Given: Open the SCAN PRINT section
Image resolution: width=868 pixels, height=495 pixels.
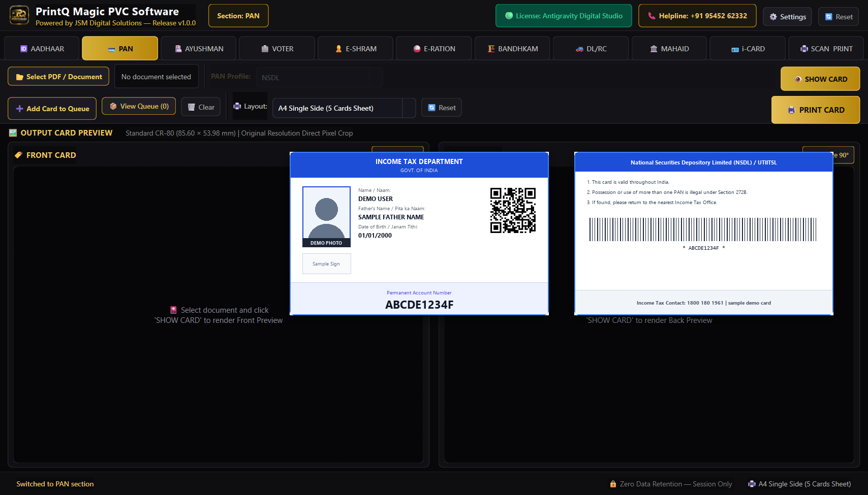Looking at the screenshot, I should [826, 49].
